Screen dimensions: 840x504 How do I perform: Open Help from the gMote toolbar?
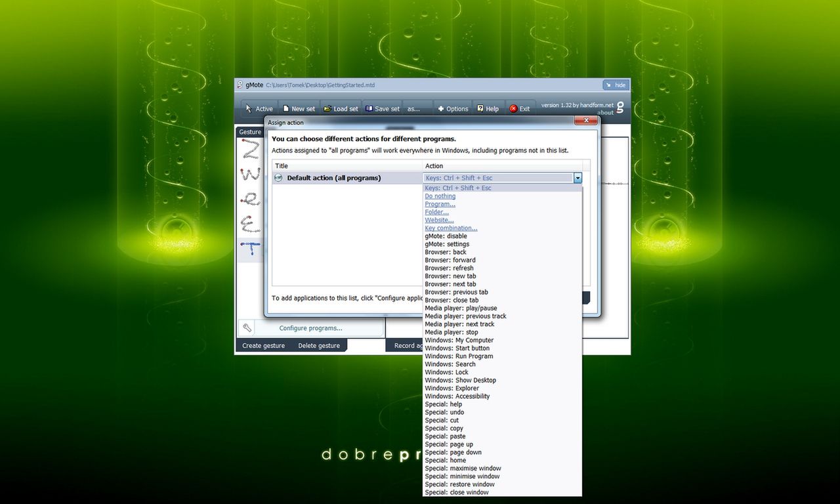tap(488, 109)
